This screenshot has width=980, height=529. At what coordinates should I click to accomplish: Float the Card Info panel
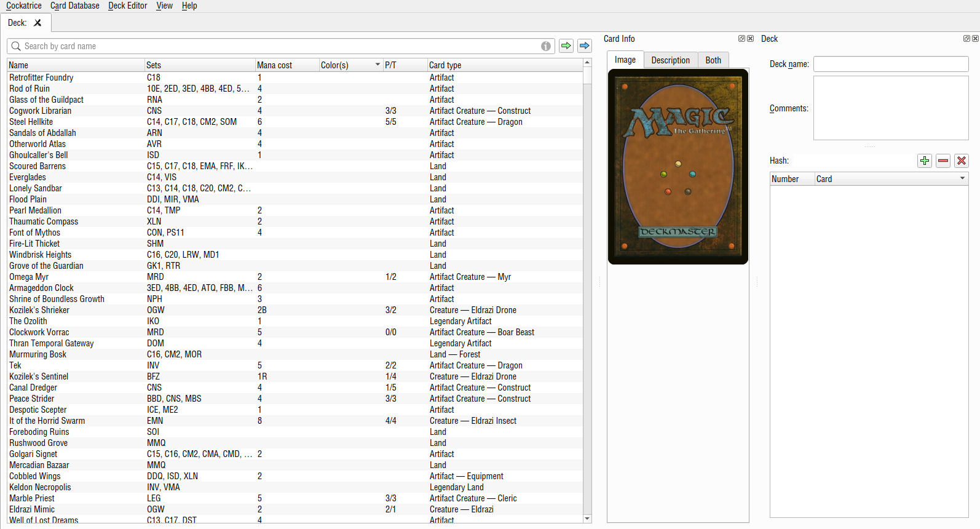click(x=741, y=38)
